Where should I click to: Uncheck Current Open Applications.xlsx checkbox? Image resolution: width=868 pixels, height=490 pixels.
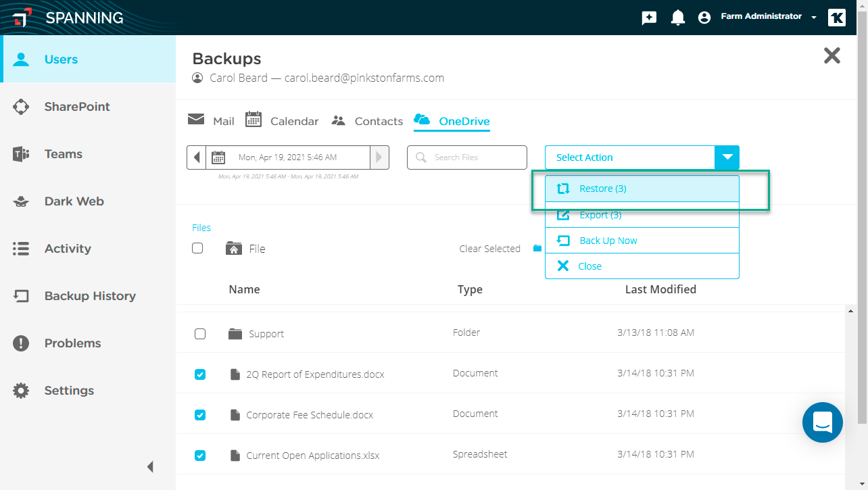[200, 456]
